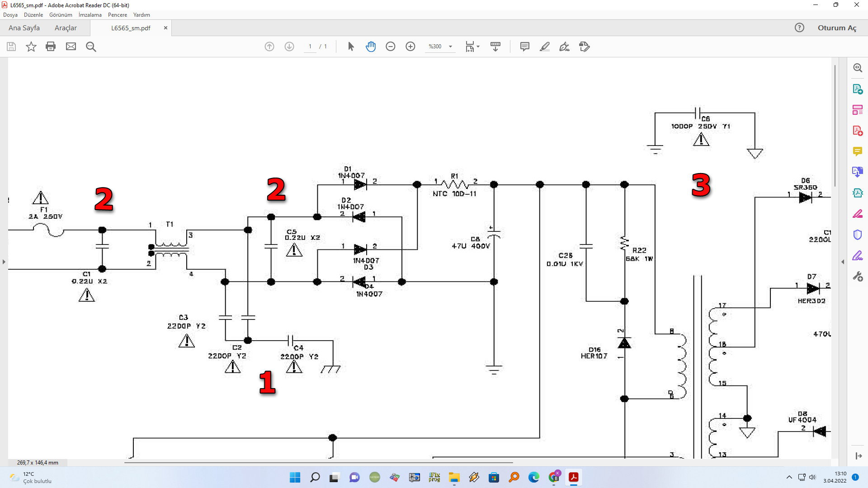Click the stamp tool in toolbar
The image size is (868, 488).
tap(585, 47)
